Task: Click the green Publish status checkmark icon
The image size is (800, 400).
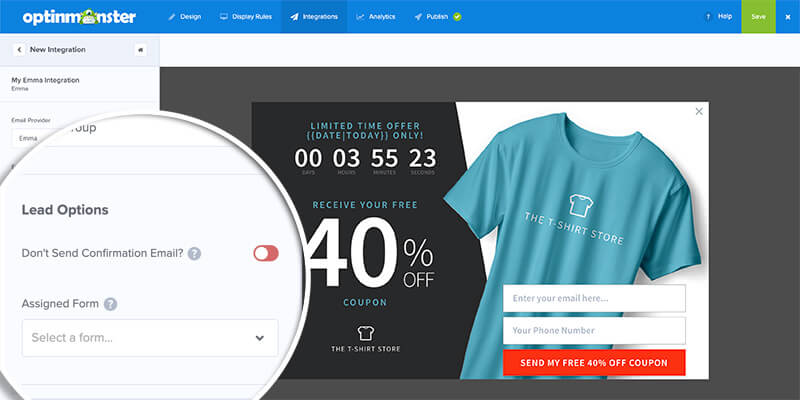Action: click(x=457, y=17)
